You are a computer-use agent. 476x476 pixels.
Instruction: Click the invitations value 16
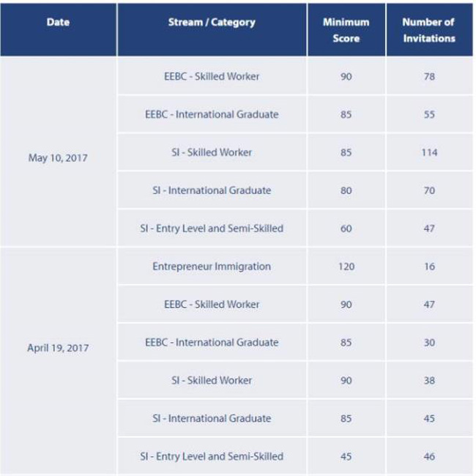[429, 267]
